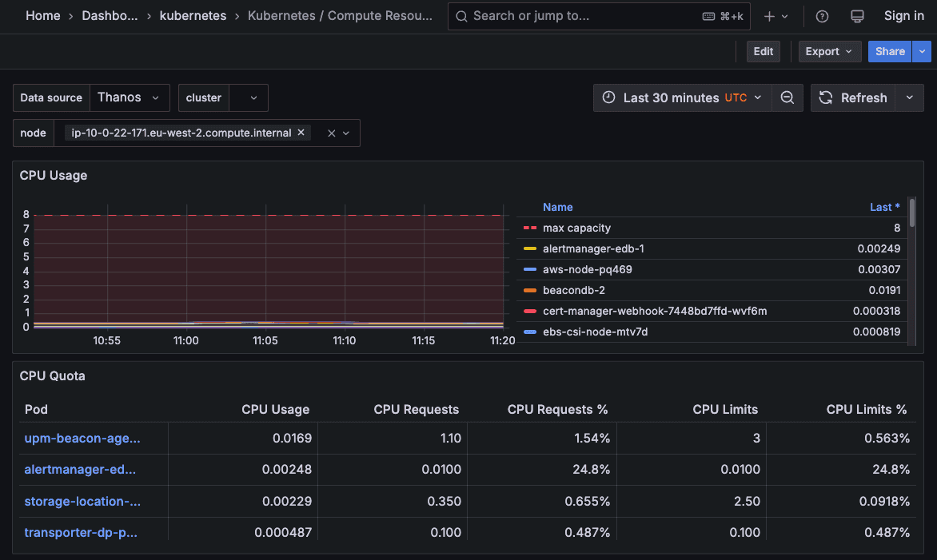937x560 pixels.
Task: Click the UTC timezone label
Action: 736,97
